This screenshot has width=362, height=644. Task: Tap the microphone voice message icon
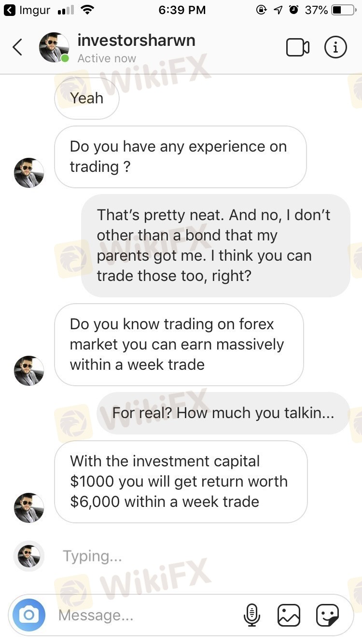tap(251, 615)
